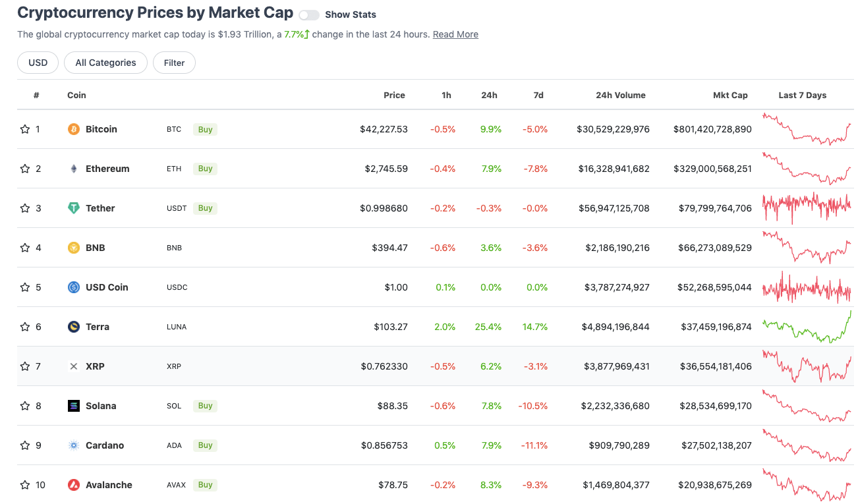Click the USD Coin logo icon
The height and width of the screenshot is (504, 858).
[74, 287]
